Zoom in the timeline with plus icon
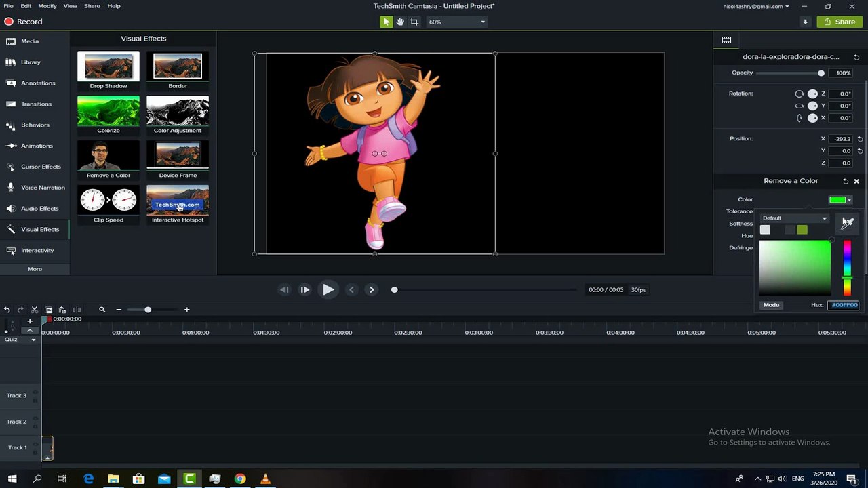Image resolution: width=868 pixels, height=488 pixels. [x=187, y=310]
